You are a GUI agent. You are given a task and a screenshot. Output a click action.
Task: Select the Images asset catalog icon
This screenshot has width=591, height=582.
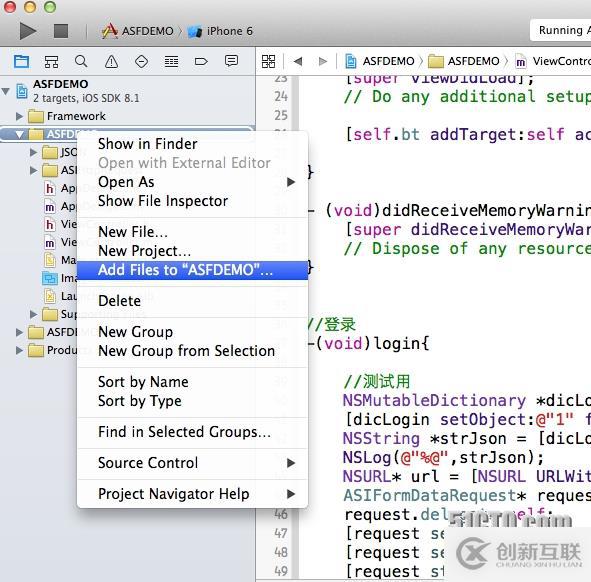tap(50, 278)
